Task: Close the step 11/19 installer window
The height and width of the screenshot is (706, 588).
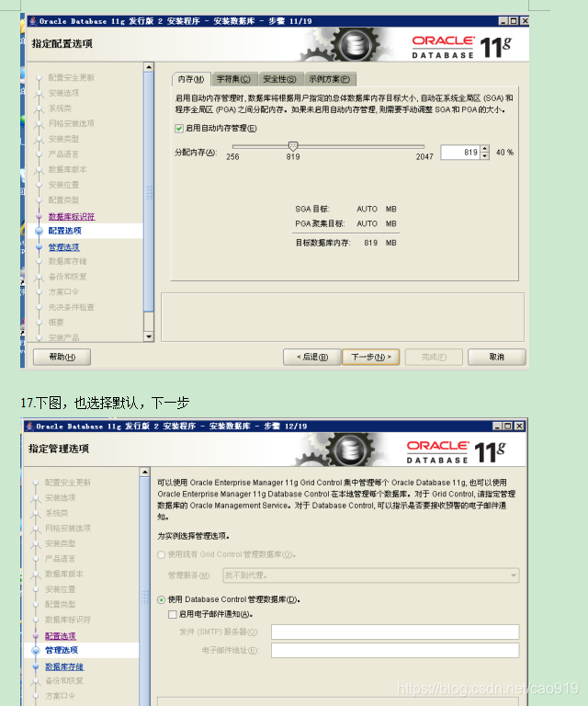Action: pos(524,21)
